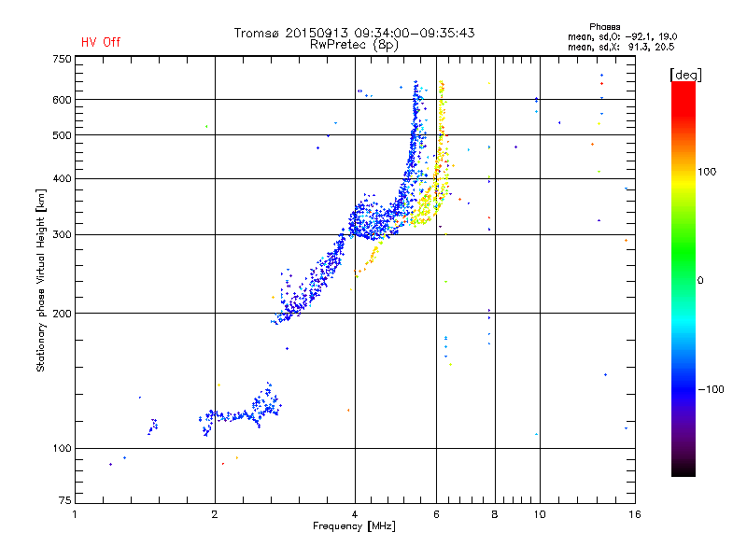Click the "Stationary phase Virtual Height [km]" label
747x560 pixels.
pos(40,280)
